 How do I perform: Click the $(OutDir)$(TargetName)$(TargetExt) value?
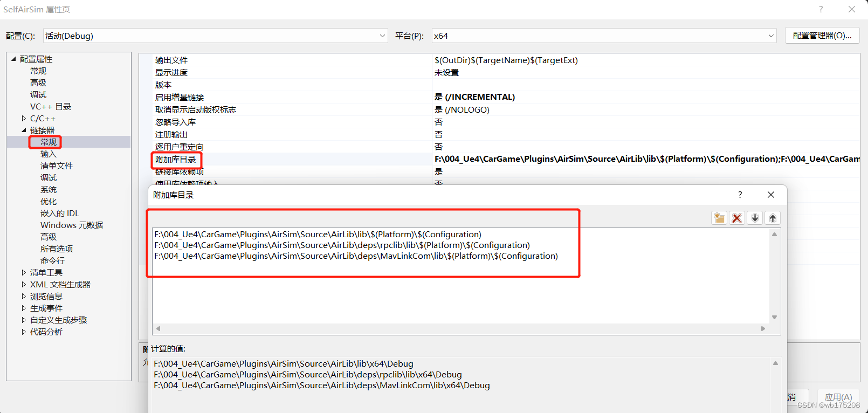point(506,60)
